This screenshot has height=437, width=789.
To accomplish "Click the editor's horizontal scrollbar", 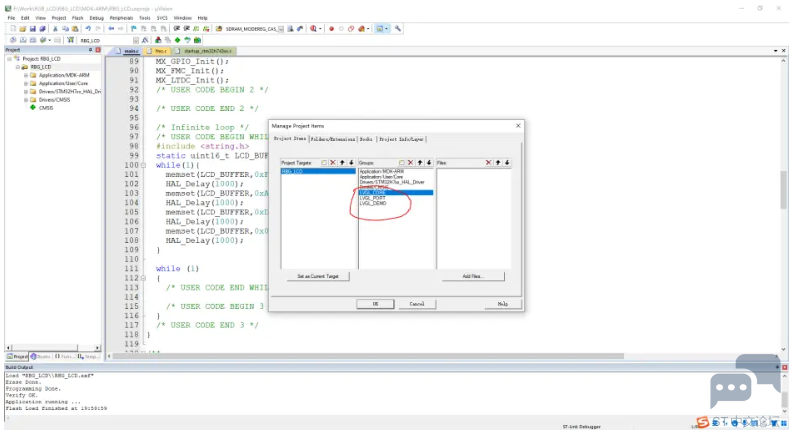I will (x=368, y=356).
